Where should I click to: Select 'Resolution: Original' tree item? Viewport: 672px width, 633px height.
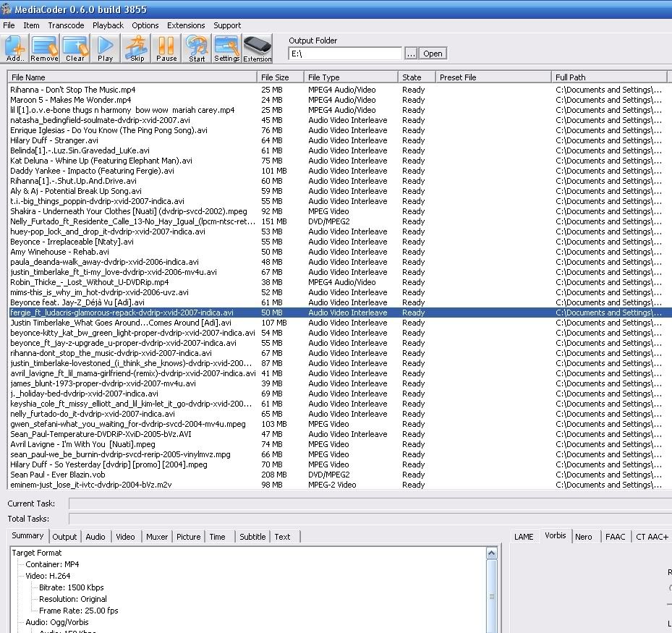click(x=73, y=599)
